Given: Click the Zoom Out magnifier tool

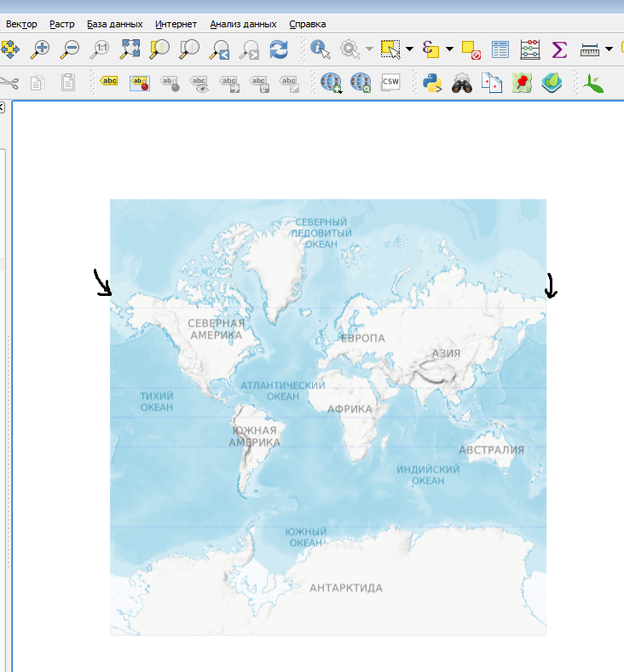Looking at the screenshot, I should (70, 49).
